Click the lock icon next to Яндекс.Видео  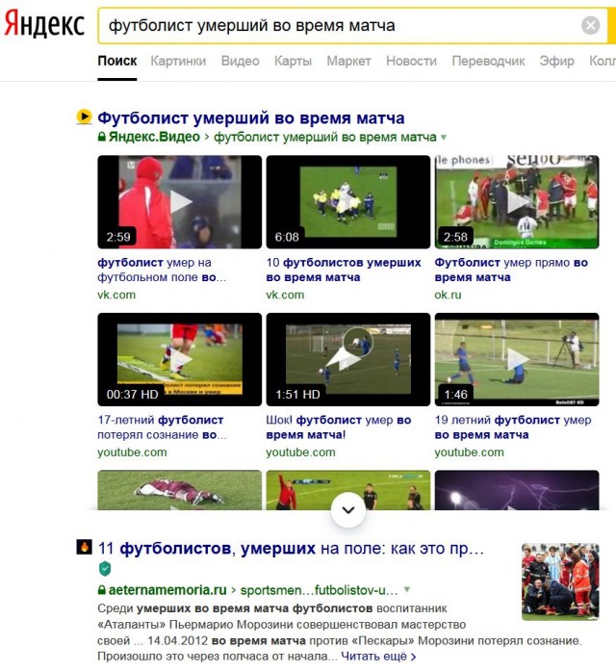101,137
